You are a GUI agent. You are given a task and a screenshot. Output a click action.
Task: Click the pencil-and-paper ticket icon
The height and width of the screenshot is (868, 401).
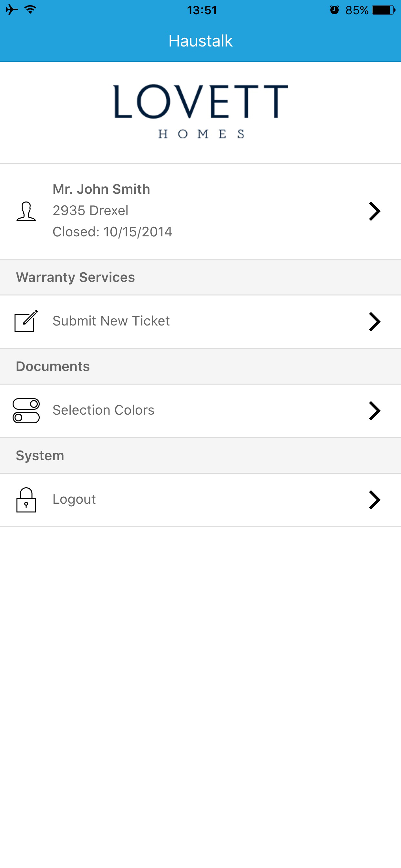coord(26,321)
